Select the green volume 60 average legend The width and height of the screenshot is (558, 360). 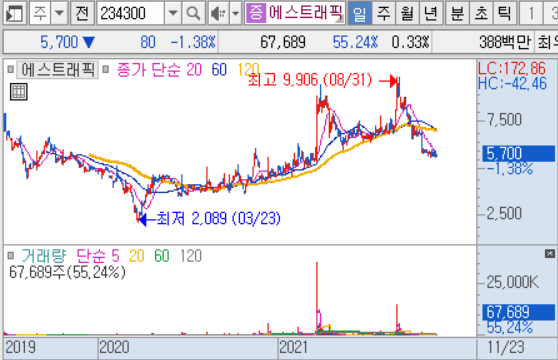162,256
